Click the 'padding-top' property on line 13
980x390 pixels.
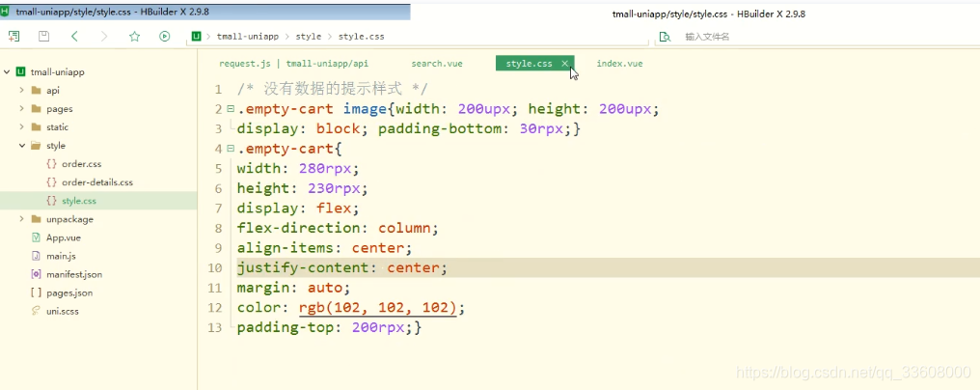click(x=286, y=327)
